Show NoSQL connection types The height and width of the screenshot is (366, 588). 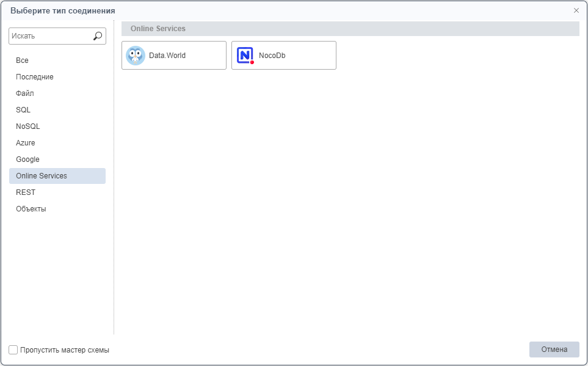click(28, 126)
